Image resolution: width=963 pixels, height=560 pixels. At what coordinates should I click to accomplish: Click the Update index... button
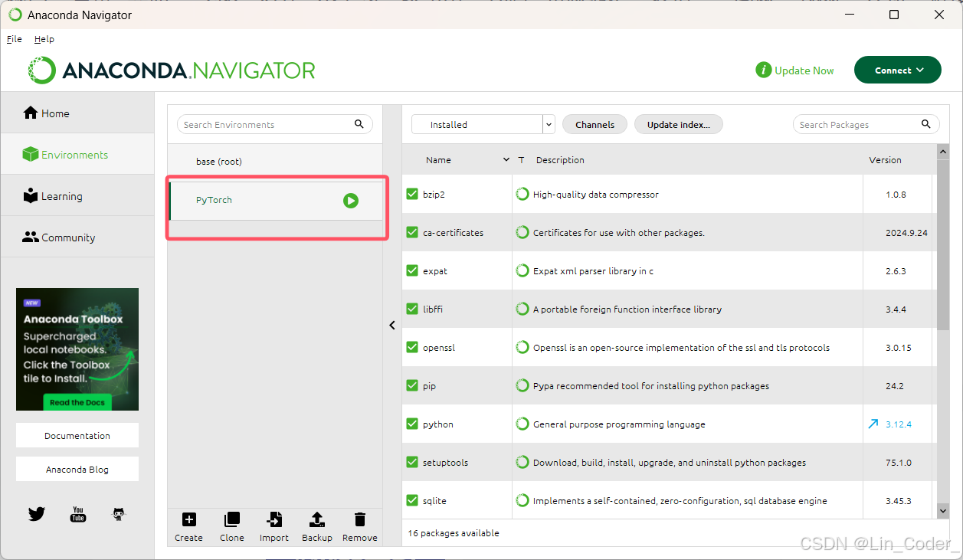(x=679, y=124)
